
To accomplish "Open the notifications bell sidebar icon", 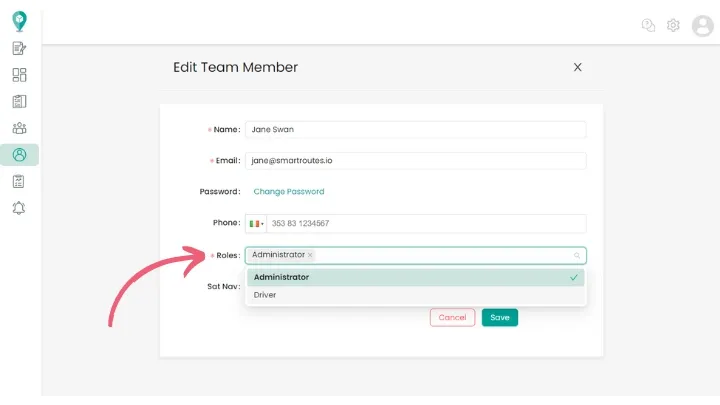I will click(x=19, y=208).
